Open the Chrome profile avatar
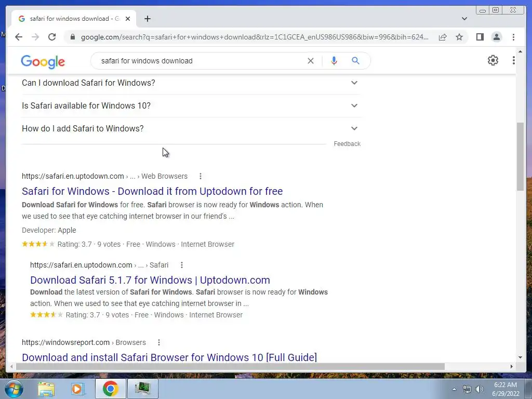 496,37
